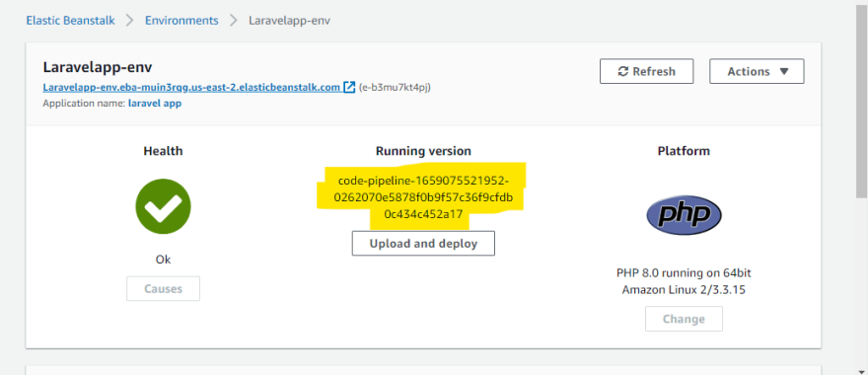868x375 pixels.
Task: Open the laravel app application link
Action: [155, 103]
